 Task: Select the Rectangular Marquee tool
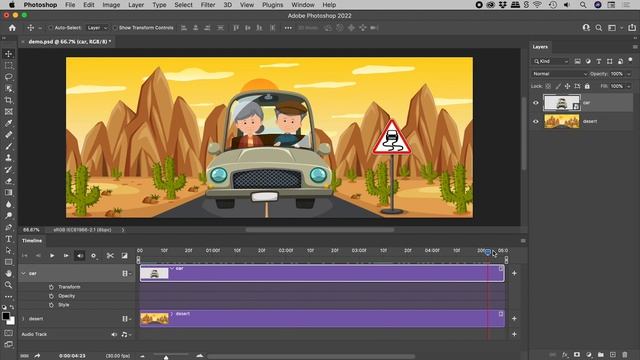pyautogui.click(x=9, y=65)
